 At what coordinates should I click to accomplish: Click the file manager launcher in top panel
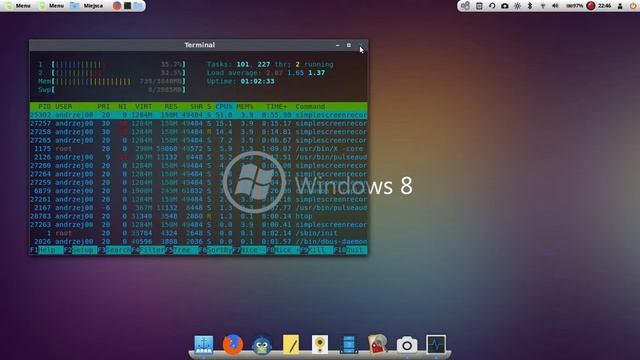coord(138,6)
